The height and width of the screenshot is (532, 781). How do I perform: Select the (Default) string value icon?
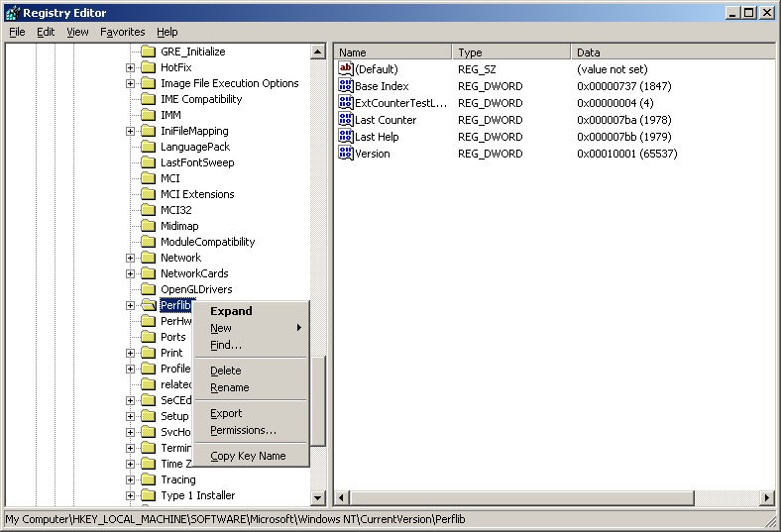pos(346,69)
